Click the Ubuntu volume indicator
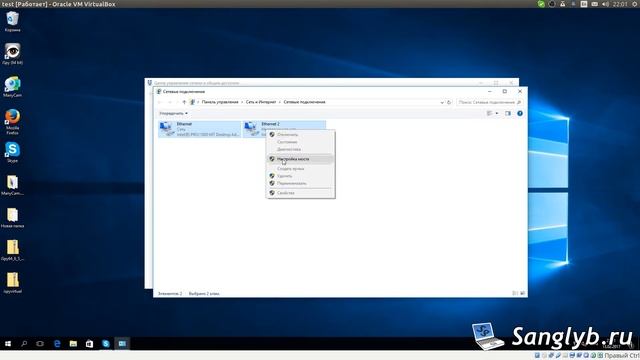The height and width of the screenshot is (360, 640). click(605, 4)
